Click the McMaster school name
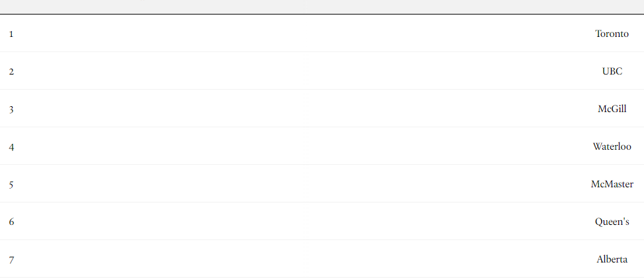Screen dimensions: 644x279 pyautogui.click(x=612, y=184)
